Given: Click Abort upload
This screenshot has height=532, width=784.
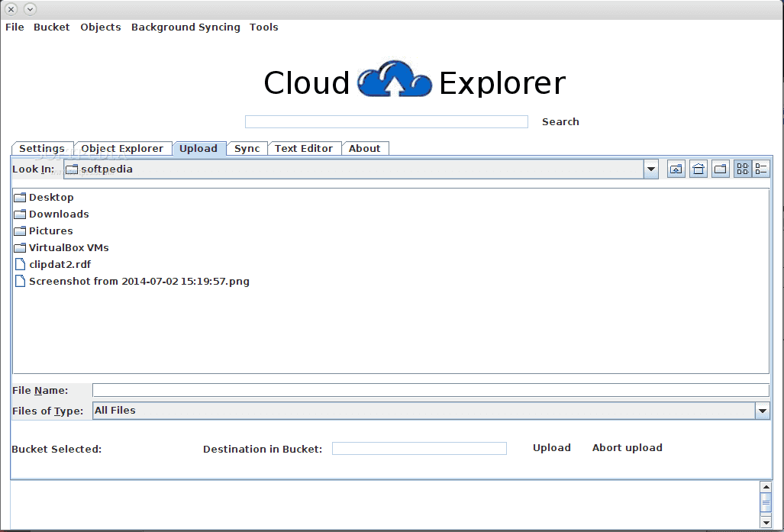Looking at the screenshot, I should (x=627, y=447).
